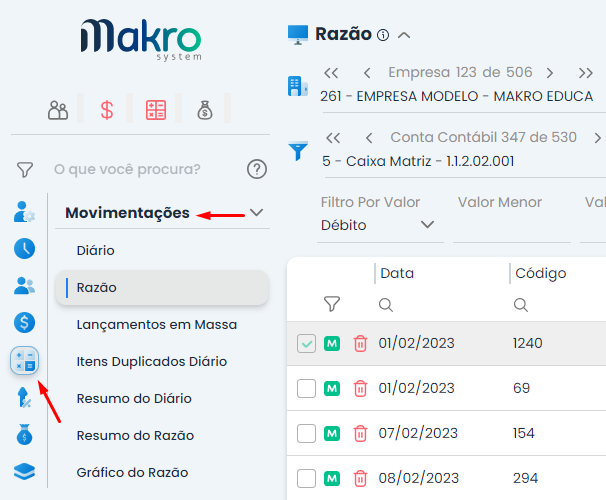Click the Valor Menor input field
Image resolution: width=606 pixels, height=500 pixels.
click(512, 225)
